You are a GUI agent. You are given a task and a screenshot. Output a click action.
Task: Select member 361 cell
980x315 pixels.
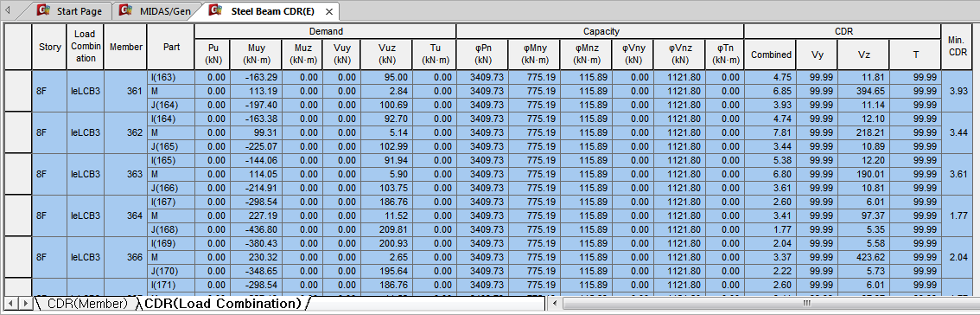pyautogui.click(x=125, y=91)
